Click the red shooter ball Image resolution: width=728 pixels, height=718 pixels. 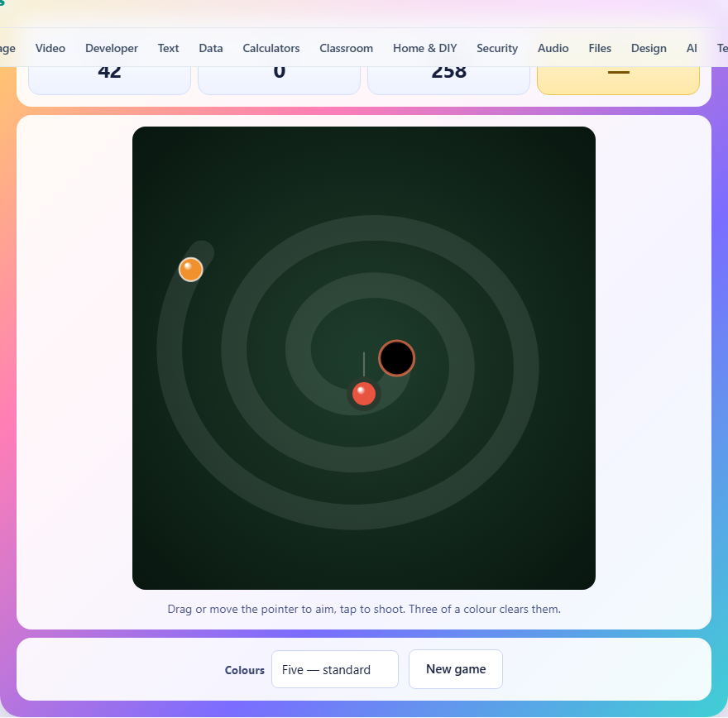[x=363, y=394]
